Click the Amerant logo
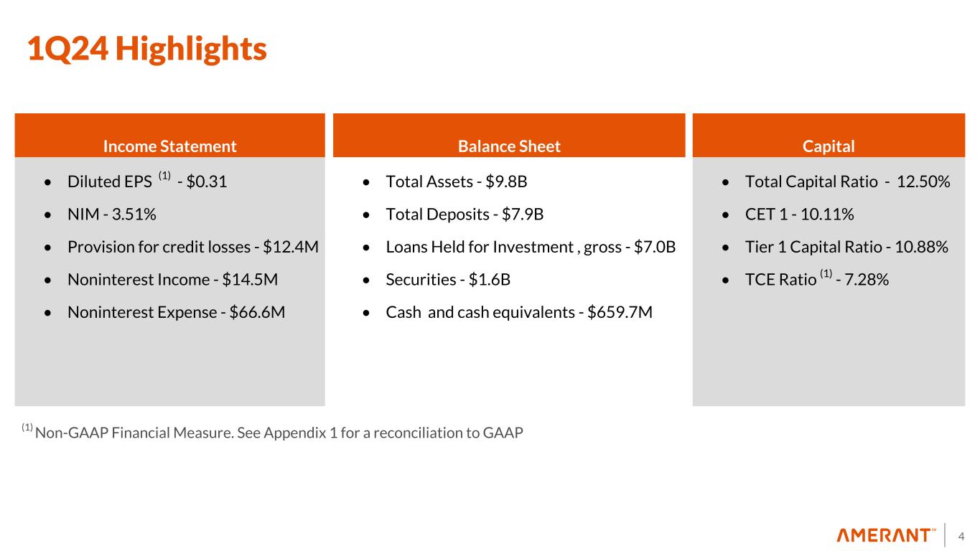The image size is (980, 551). (x=887, y=535)
